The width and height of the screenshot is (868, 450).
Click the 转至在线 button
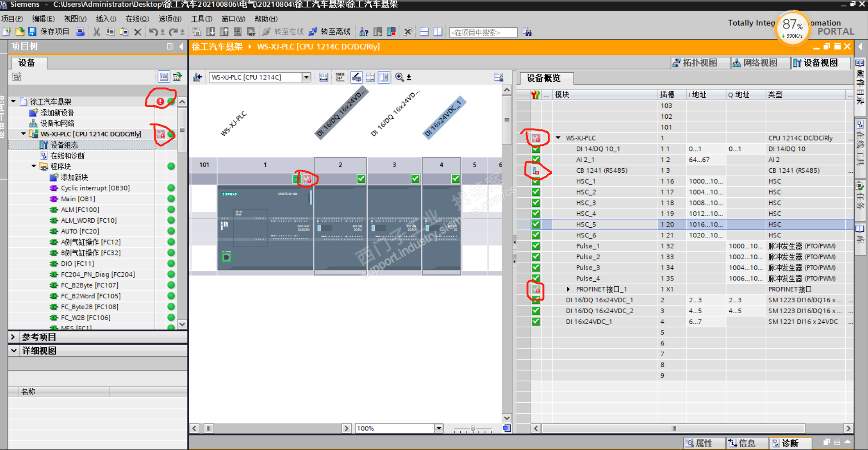tap(283, 31)
